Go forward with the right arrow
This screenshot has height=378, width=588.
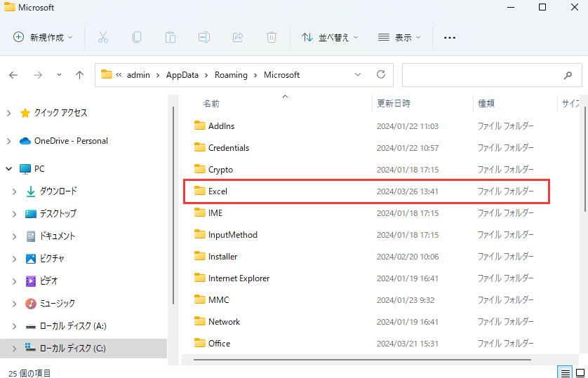38,75
